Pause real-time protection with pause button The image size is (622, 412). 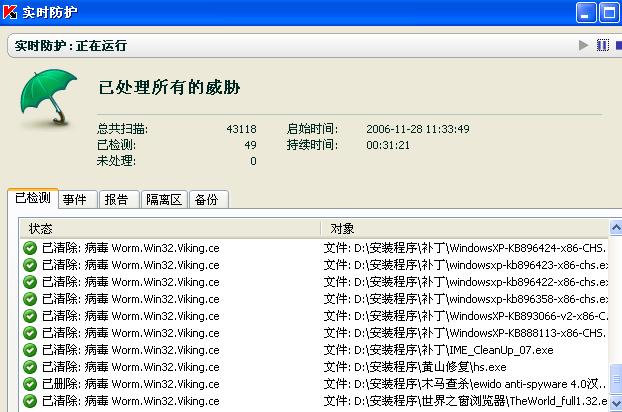click(603, 45)
